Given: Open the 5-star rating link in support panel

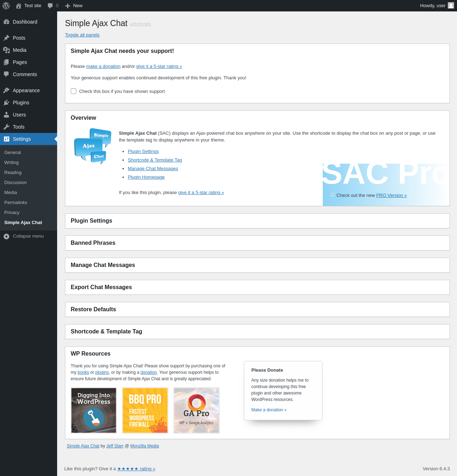Looking at the screenshot, I should coord(159,66).
